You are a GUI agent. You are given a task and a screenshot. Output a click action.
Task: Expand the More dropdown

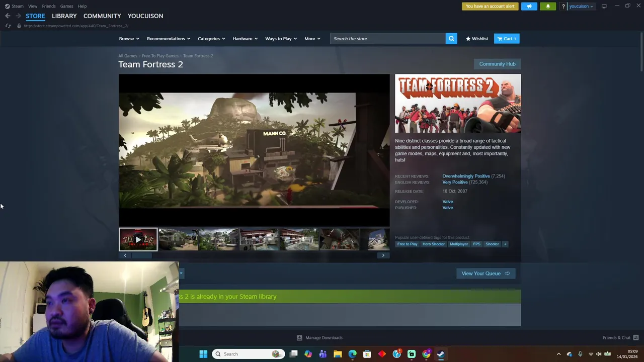pos(312,39)
